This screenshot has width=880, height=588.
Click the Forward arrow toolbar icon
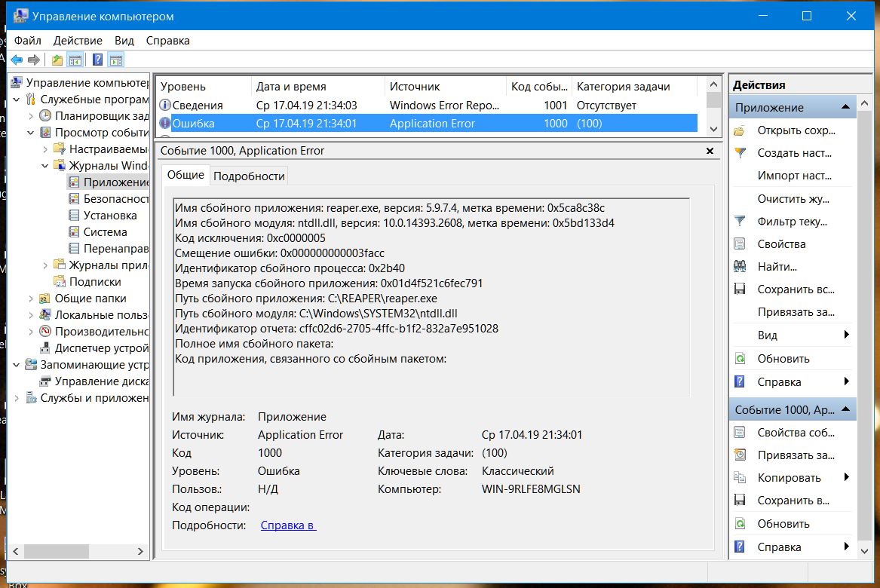(34, 60)
